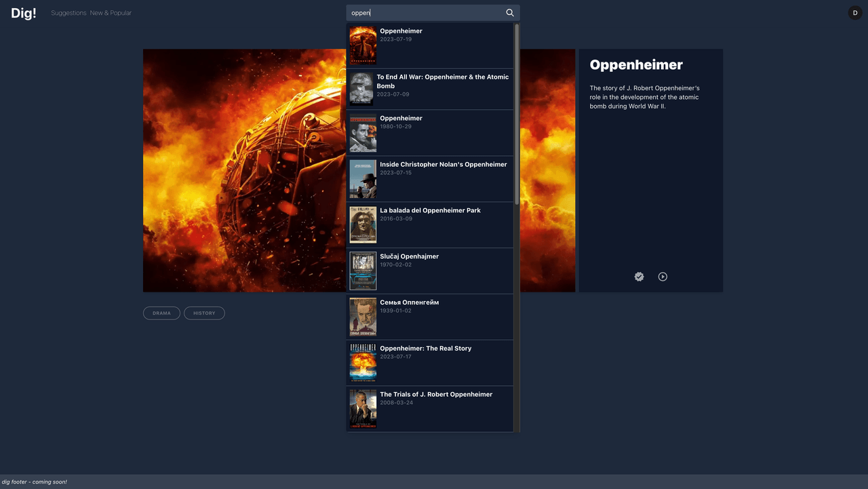Click poster of Inside Christopher Nolan's Oppenheimer
The width and height of the screenshot is (868, 489).
(363, 179)
